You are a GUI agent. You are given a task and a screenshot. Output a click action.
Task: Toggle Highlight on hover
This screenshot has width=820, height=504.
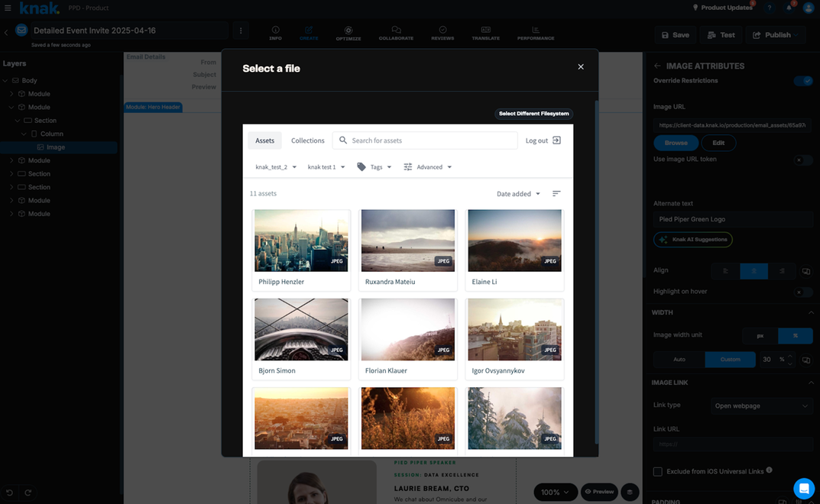coord(803,292)
